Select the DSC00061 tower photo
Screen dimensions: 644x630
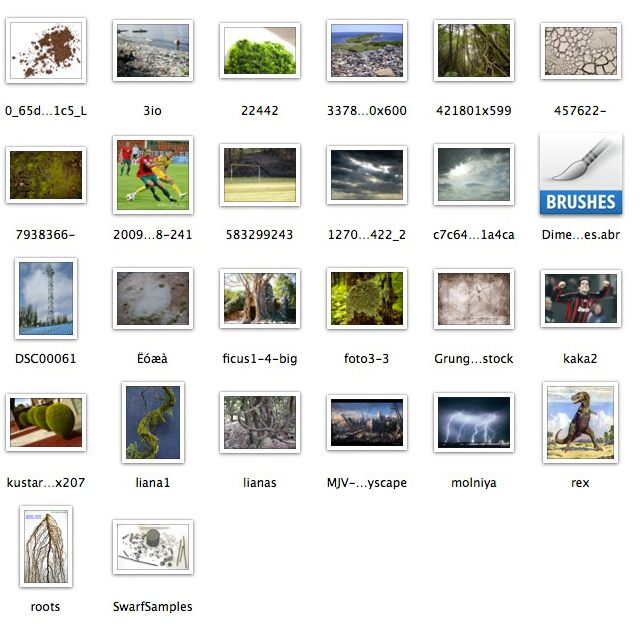point(46,298)
